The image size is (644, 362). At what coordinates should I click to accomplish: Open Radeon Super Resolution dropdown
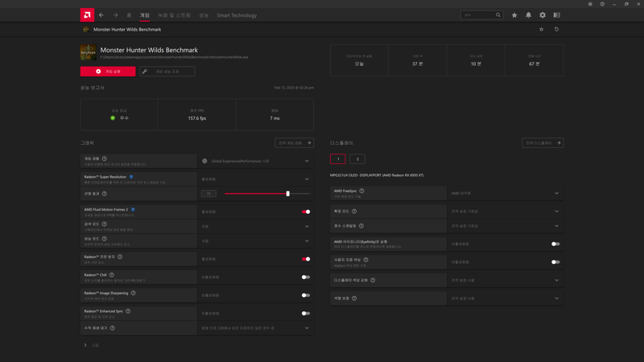pyautogui.click(x=255, y=179)
